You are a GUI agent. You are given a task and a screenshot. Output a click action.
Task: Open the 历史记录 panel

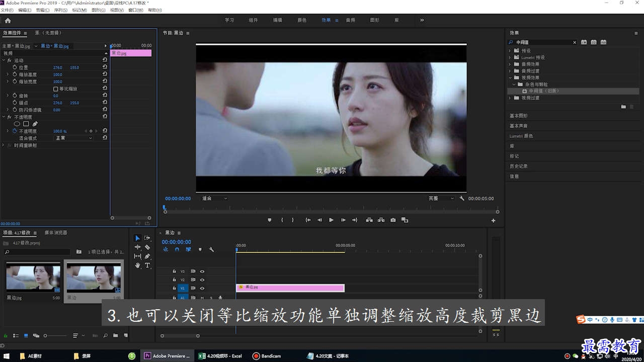(x=519, y=166)
